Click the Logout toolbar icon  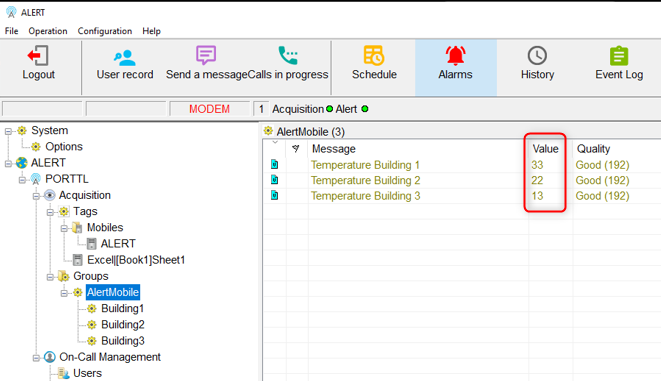click(38, 56)
